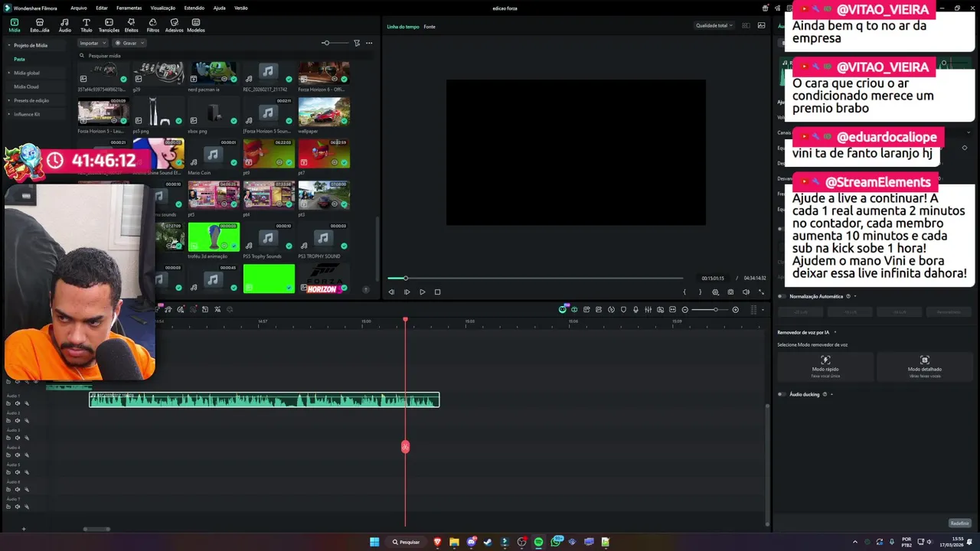980x551 pixels.
Task: Collapse the Projeto de Mídia tree
Action: coord(9,45)
